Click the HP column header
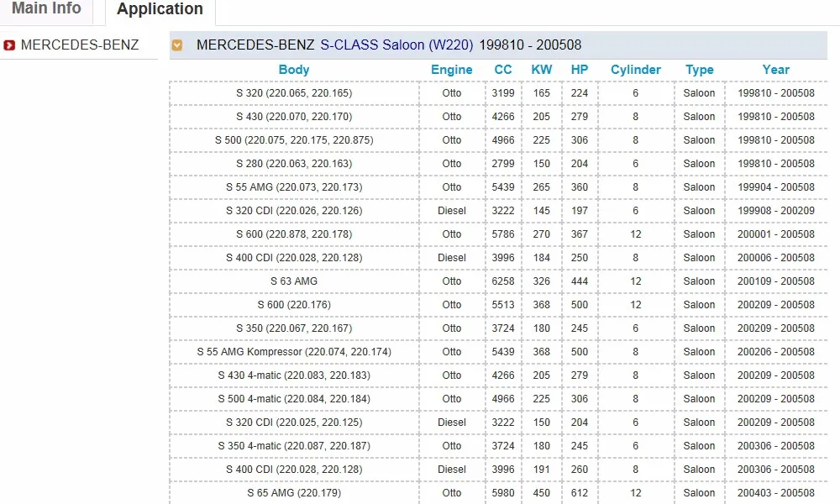 [x=580, y=70]
